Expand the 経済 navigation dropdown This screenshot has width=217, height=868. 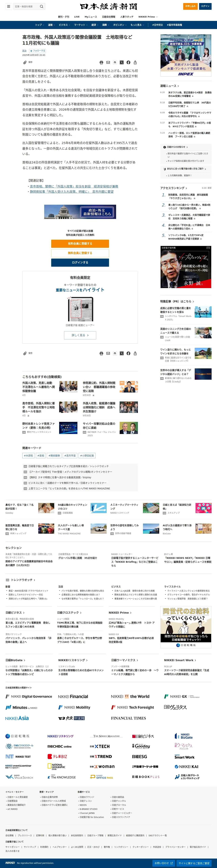click(x=94, y=25)
